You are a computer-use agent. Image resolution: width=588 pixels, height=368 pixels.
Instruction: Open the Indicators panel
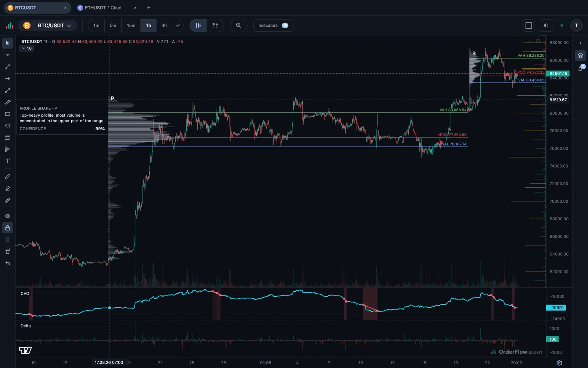pos(273,25)
